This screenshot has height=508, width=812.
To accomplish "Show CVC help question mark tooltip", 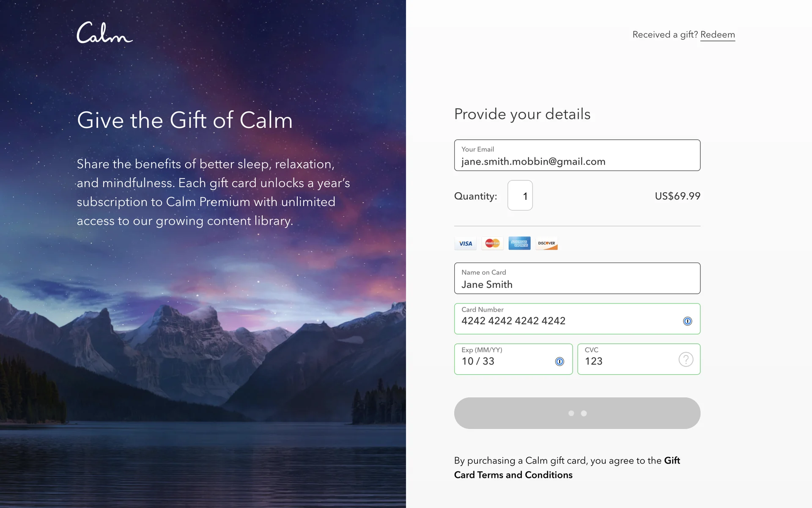I will [686, 359].
